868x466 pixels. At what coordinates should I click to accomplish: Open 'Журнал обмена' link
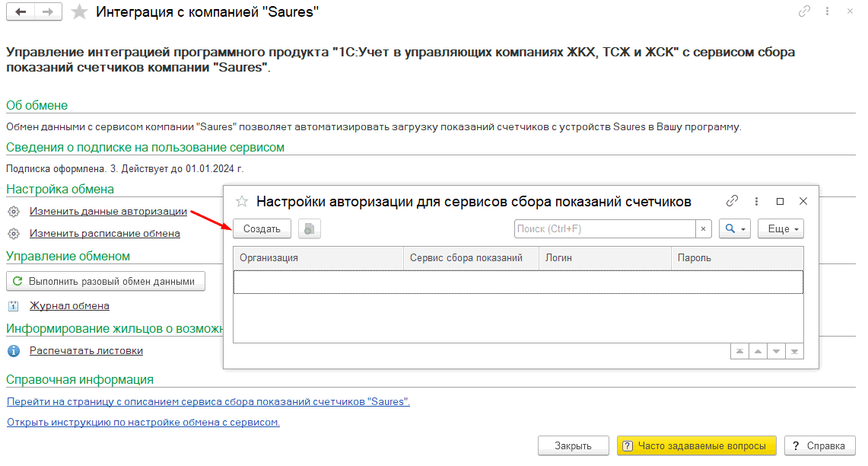pos(69,305)
